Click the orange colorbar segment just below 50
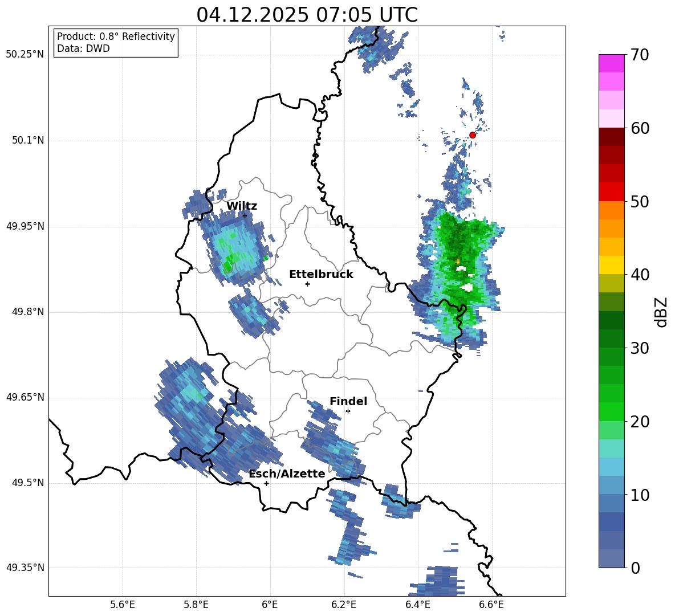Viewport: 675px width, 616px height. (611, 210)
